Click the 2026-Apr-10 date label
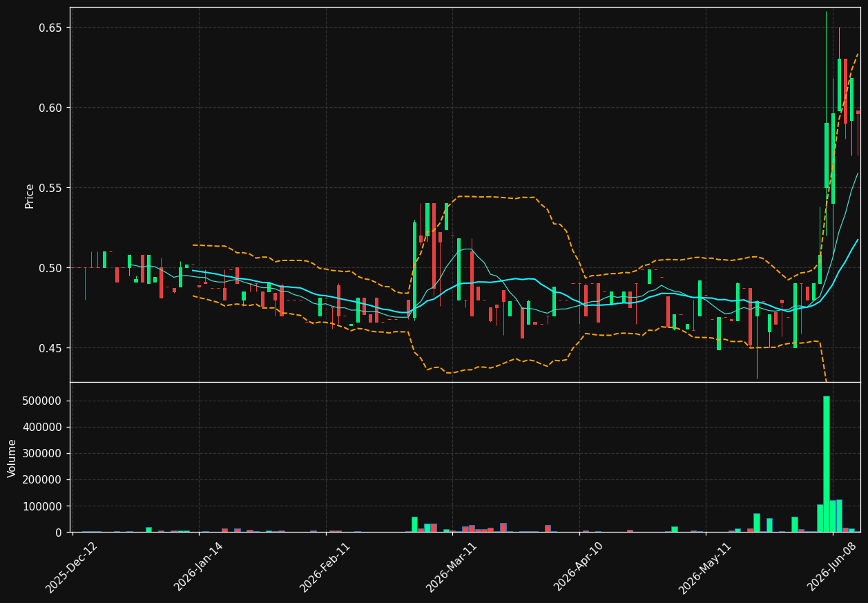868x603 pixels. [579, 567]
